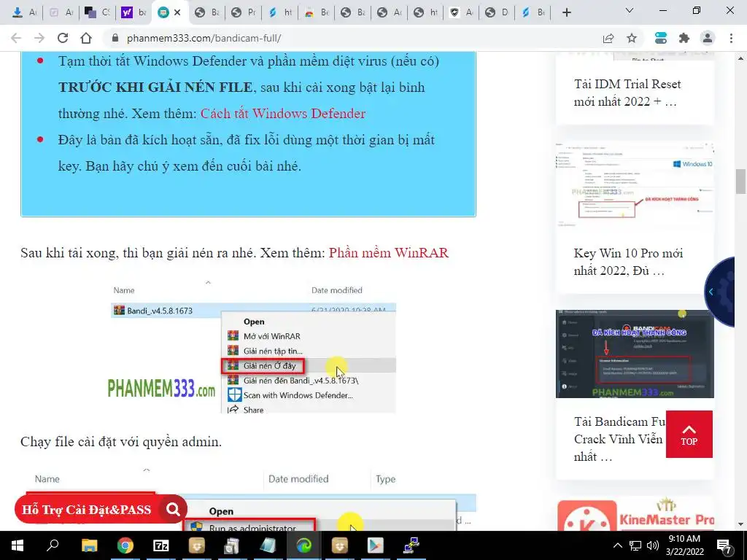The image size is (747, 560).
Task: Click the Bandicam activated thumbnail
Action: point(635,354)
